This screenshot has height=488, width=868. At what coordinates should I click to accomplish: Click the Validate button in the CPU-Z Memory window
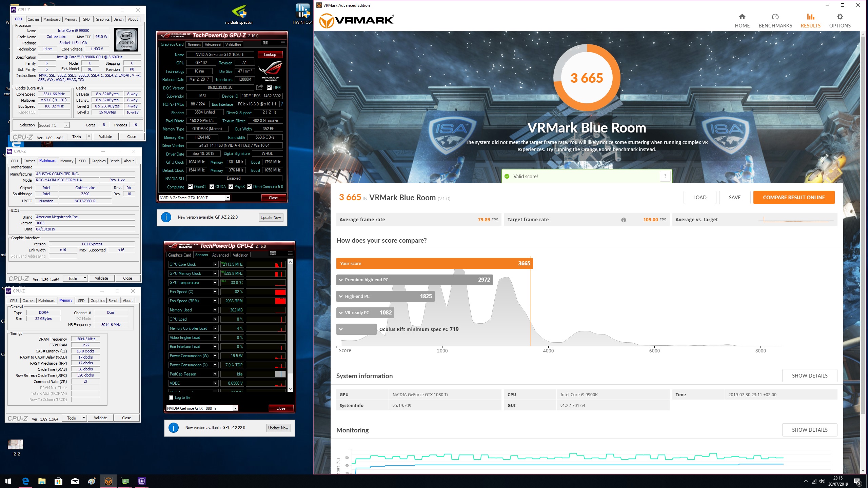coord(100,418)
